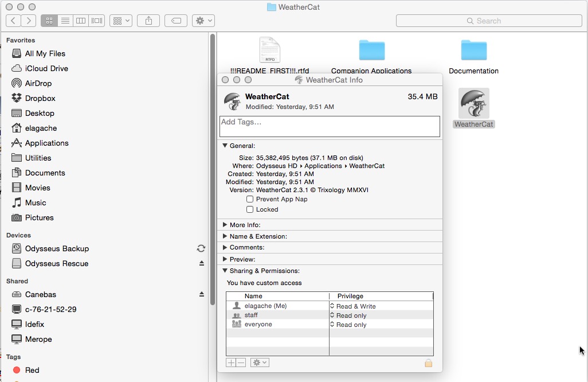Select Idefix shared computer
Image resolution: width=588 pixels, height=382 pixels.
click(34, 324)
